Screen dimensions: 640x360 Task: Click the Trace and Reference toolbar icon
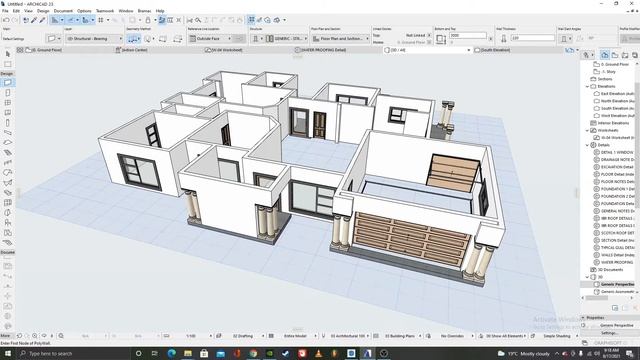click(162, 20)
